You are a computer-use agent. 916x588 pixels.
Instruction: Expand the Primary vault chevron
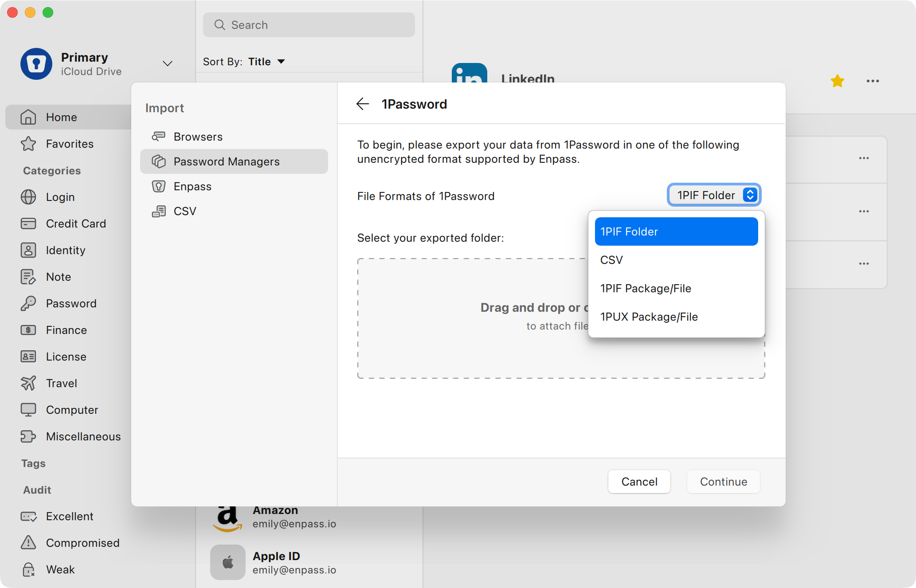pyautogui.click(x=168, y=63)
